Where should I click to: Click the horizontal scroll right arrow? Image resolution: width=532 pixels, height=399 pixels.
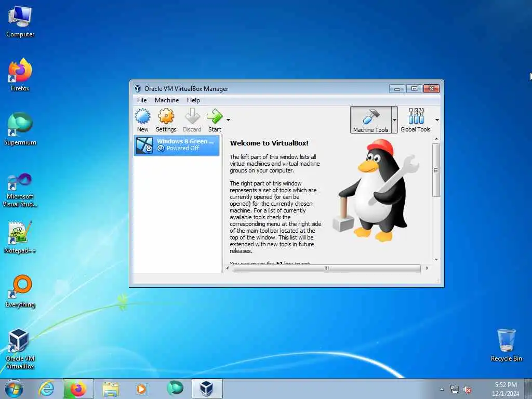[427, 269]
